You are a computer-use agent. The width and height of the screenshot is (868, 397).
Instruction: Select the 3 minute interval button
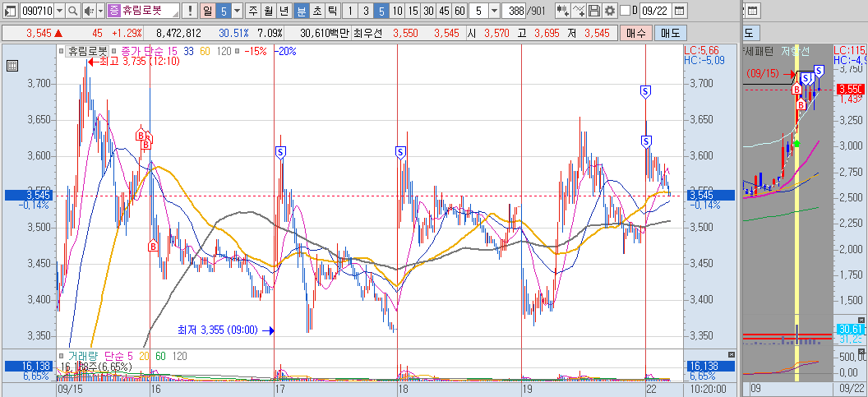click(x=366, y=11)
